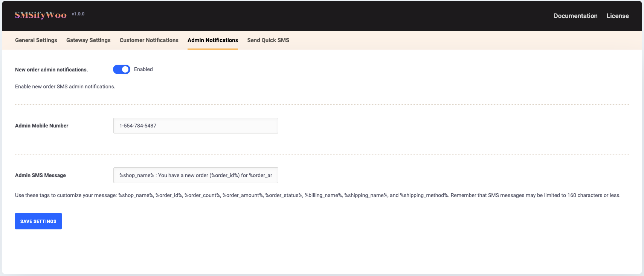Open the Send Quick SMS tab
The width and height of the screenshot is (644, 276).
coord(268,40)
